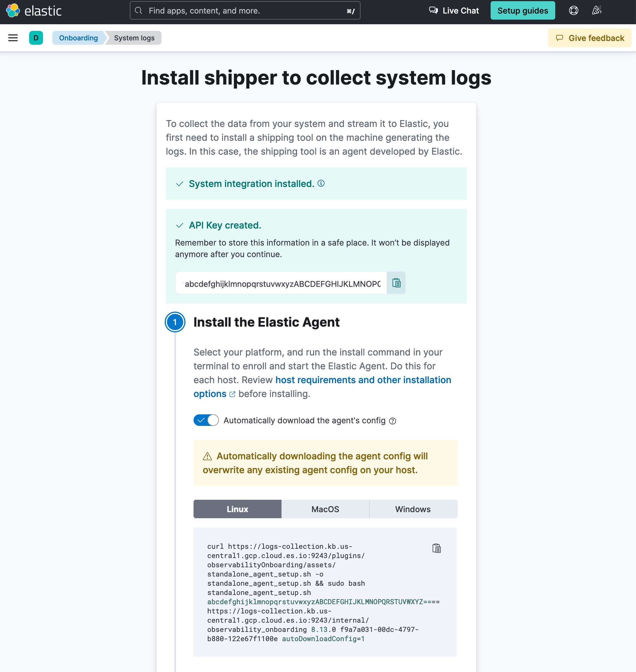This screenshot has width=636, height=672.
Task: Copy the install command to clipboard
Action: click(436, 548)
